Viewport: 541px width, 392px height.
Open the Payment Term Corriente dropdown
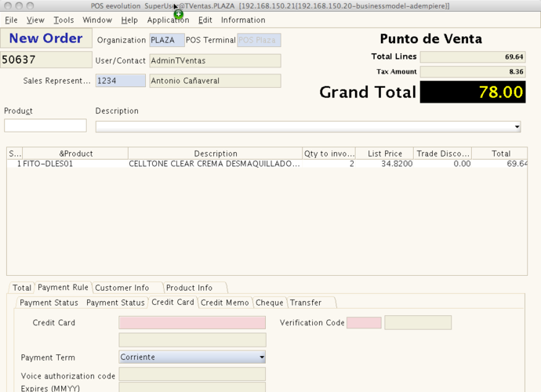(x=192, y=358)
